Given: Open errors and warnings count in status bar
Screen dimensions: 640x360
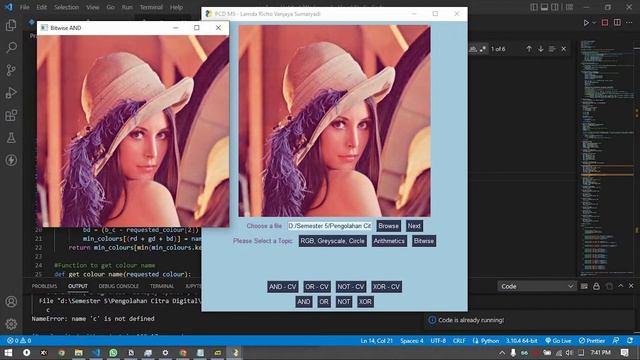Looking at the screenshot, I should 19,340.
